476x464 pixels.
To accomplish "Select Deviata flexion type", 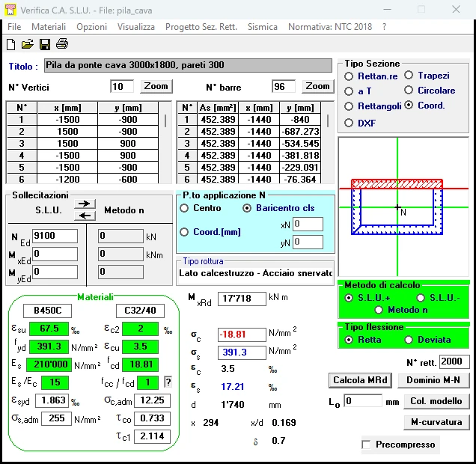I will click(x=409, y=340).
